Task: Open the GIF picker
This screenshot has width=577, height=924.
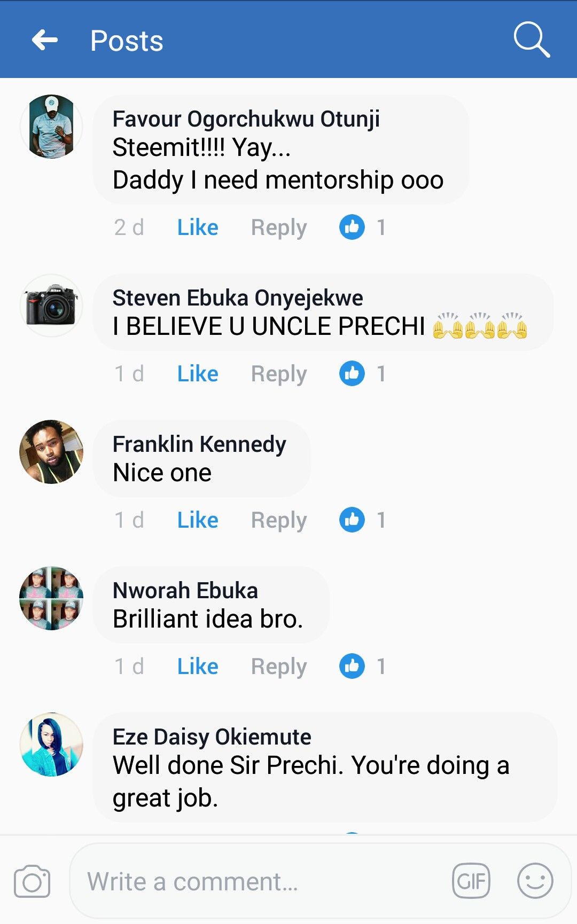Action: click(x=471, y=881)
